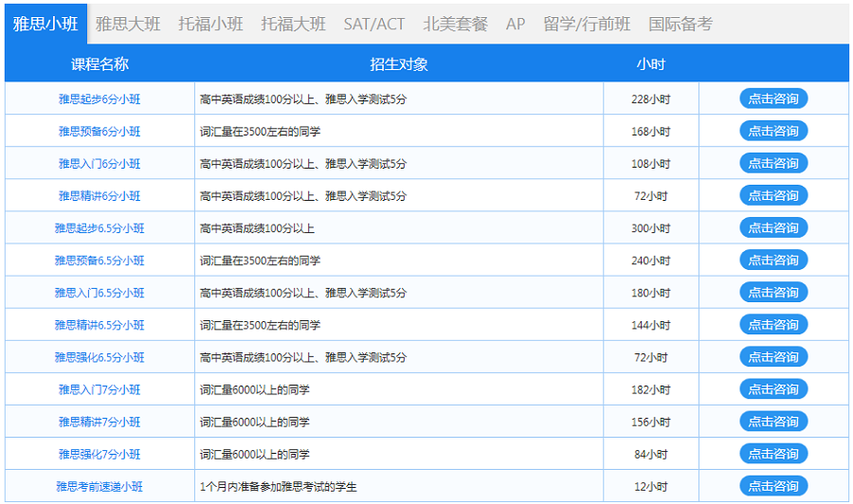853x504 pixels.
Task: Open the 雅思强化7分小班 course link
Action: pos(100,454)
